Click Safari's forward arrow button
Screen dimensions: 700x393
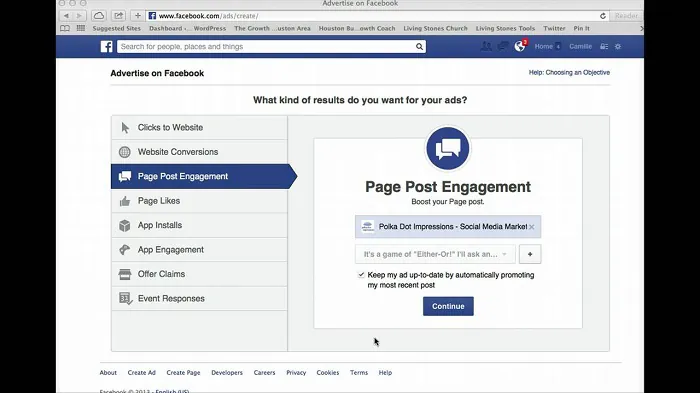tap(79, 16)
